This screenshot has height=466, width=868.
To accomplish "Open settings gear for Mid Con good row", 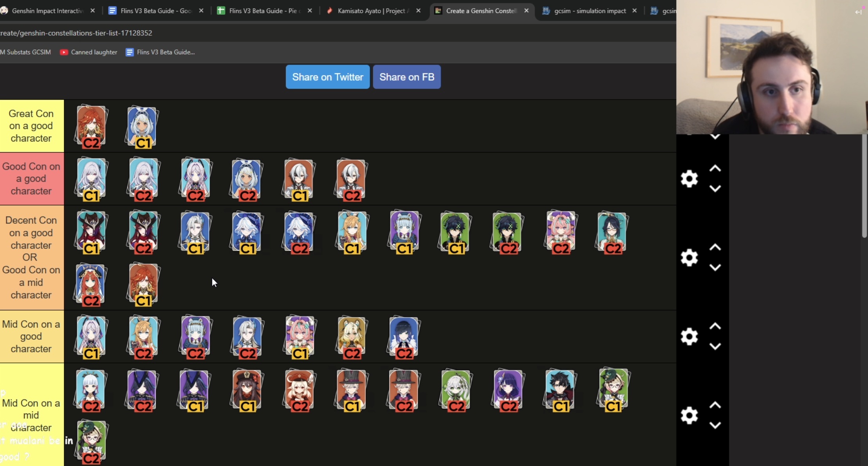I will 689,336.
